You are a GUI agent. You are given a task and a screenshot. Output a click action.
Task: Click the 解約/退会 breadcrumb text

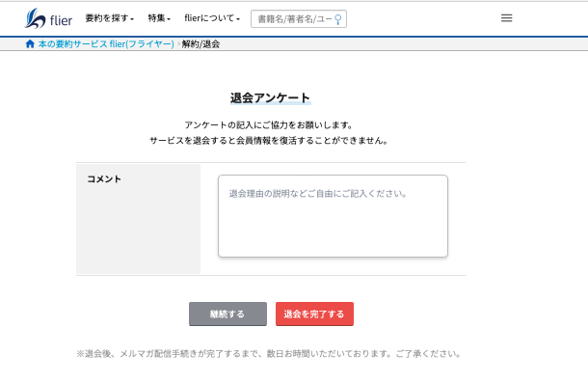(x=200, y=44)
